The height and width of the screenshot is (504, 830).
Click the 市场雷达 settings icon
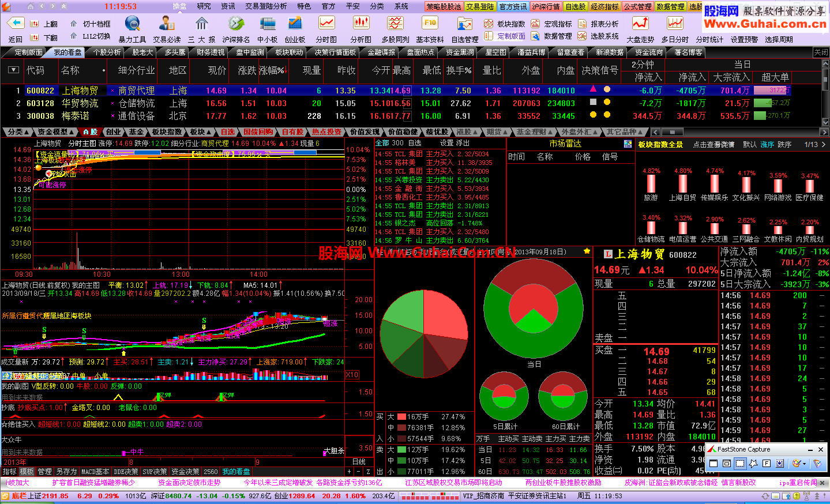[628, 144]
